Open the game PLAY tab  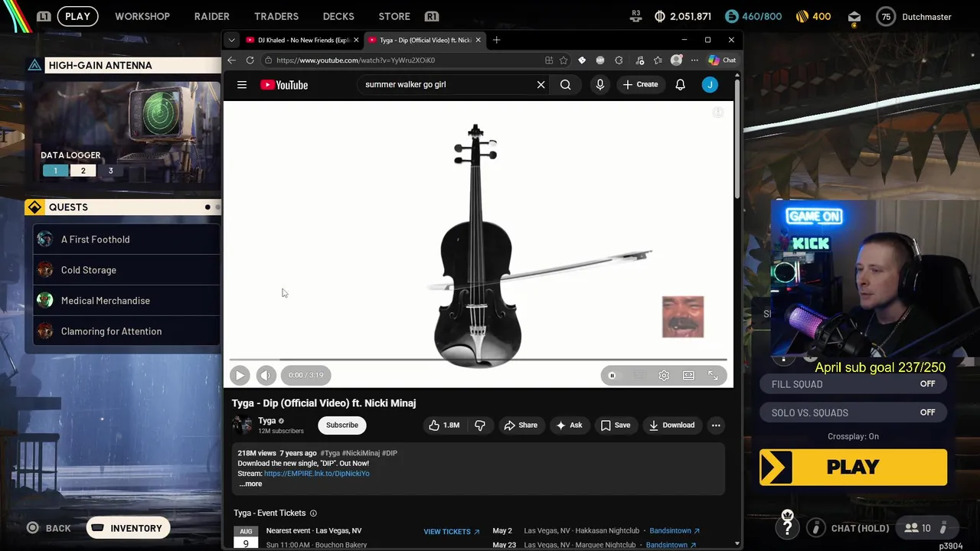[x=77, y=16]
